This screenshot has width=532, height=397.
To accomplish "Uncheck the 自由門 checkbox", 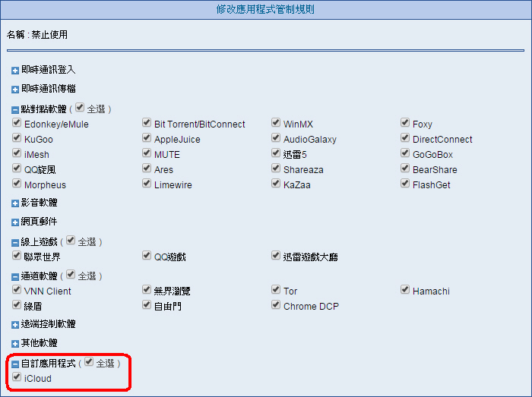I will coord(147,304).
